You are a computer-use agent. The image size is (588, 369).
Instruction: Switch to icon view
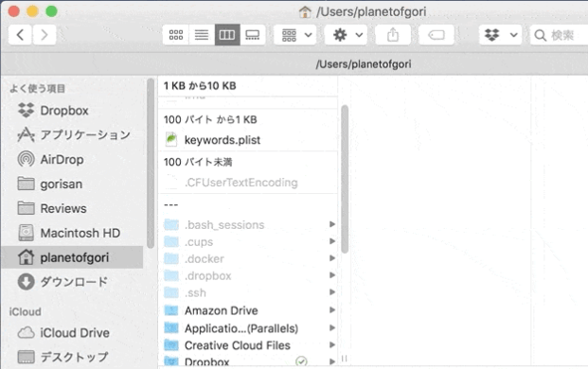pyautogui.click(x=176, y=35)
